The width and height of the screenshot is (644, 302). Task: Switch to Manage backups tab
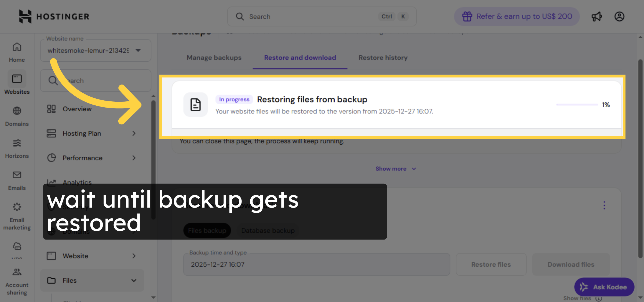click(x=214, y=58)
